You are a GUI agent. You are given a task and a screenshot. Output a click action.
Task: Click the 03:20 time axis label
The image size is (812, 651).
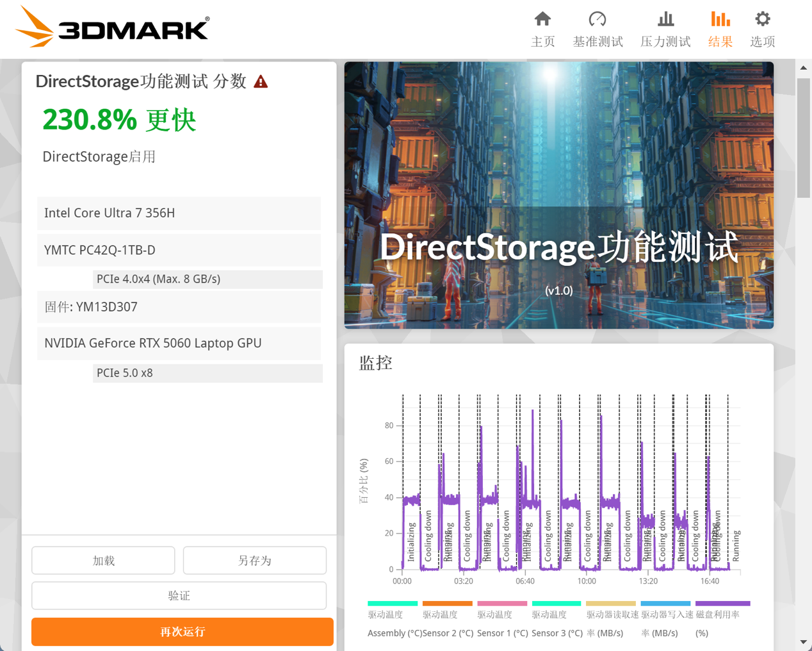tap(464, 581)
